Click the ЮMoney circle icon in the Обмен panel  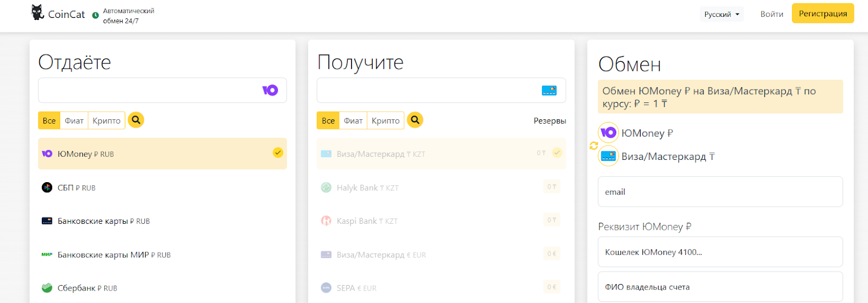[608, 133]
